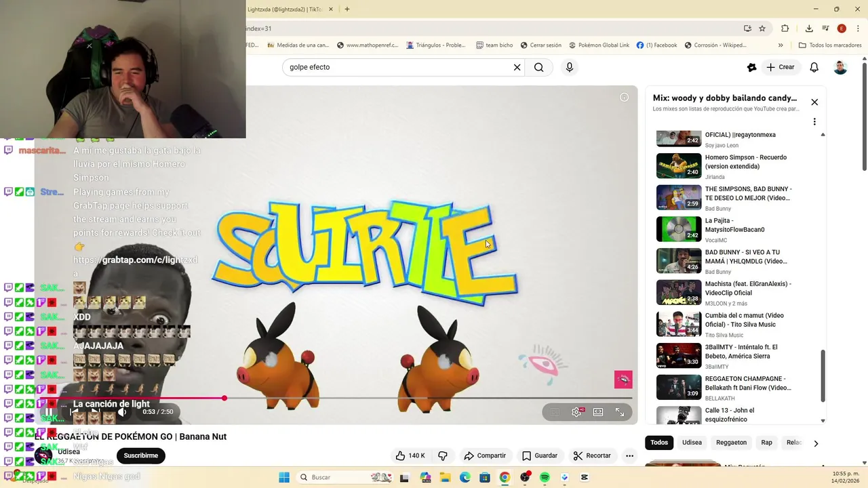
Task: Select the Todos filter chip
Action: (659, 443)
